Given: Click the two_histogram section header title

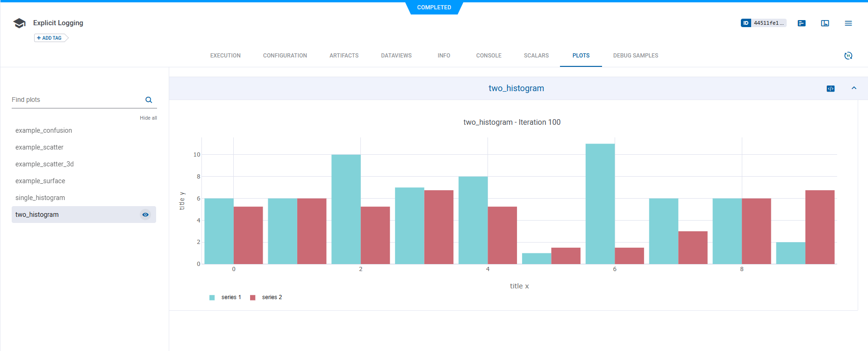Looking at the screenshot, I should click(x=516, y=88).
